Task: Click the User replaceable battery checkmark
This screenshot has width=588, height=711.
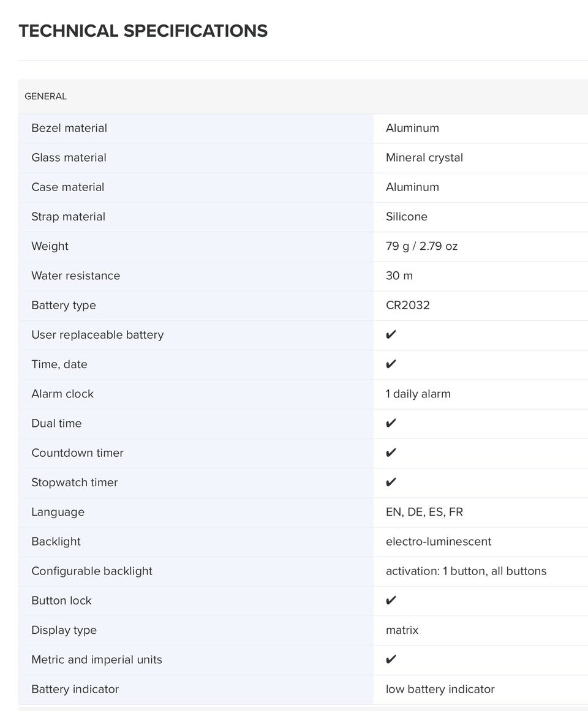Action: [x=391, y=334]
